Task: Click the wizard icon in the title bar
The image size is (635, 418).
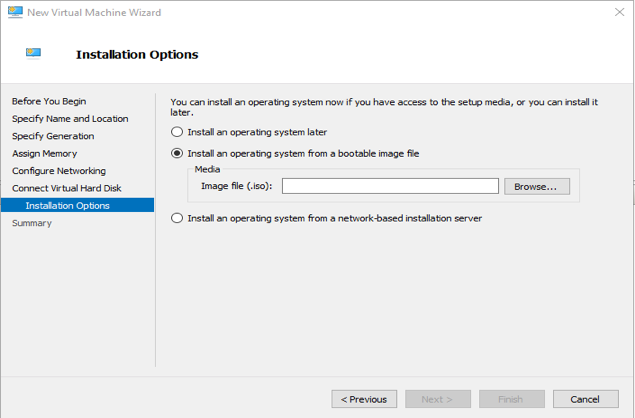Action: 14,13
